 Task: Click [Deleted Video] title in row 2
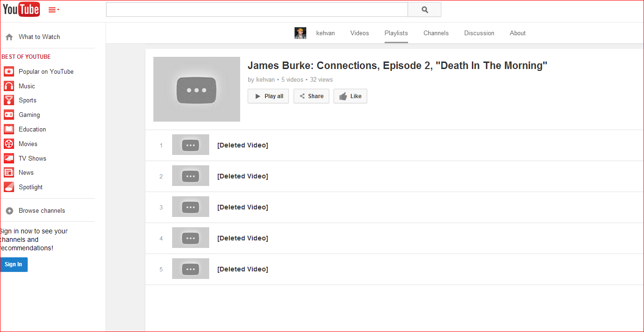click(x=242, y=176)
